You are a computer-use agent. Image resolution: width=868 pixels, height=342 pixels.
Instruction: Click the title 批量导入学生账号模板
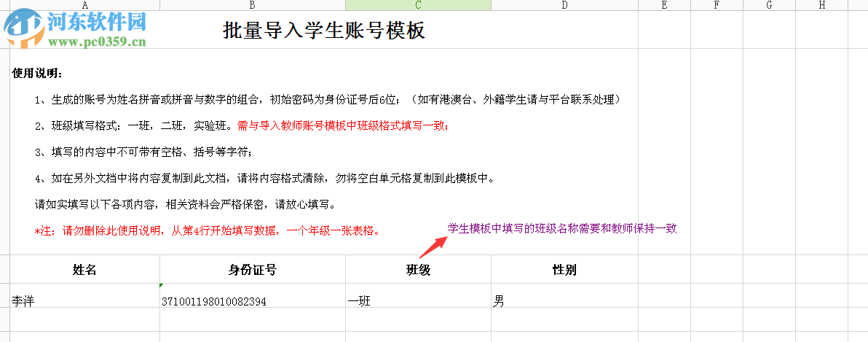[324, 31]
